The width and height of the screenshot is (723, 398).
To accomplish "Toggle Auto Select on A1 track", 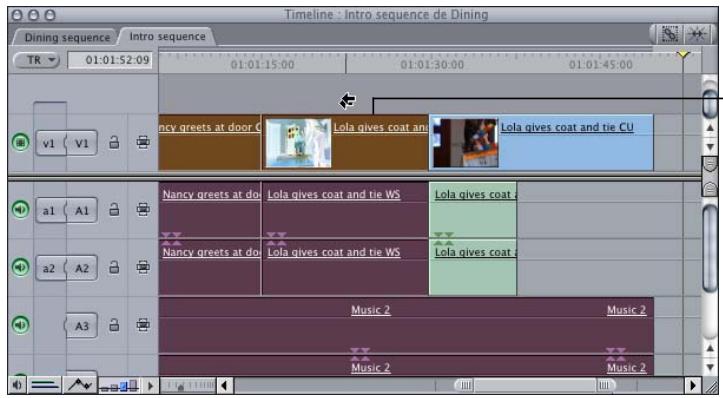I will 143,209.
